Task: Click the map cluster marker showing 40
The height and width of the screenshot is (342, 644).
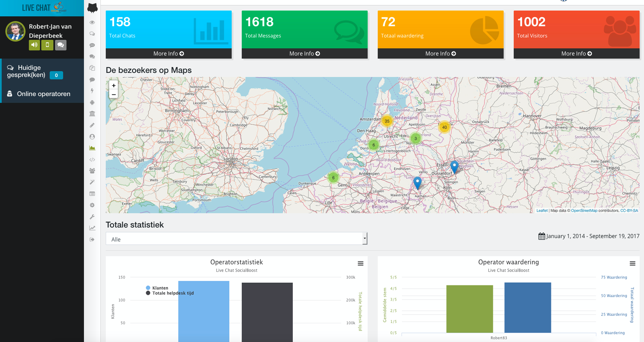Action: coord(445,127)
